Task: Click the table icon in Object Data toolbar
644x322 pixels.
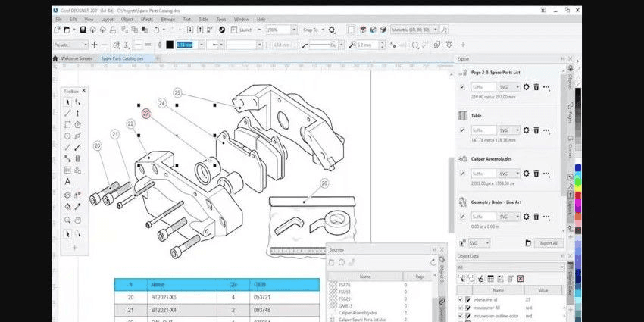Action: (490, 279)
